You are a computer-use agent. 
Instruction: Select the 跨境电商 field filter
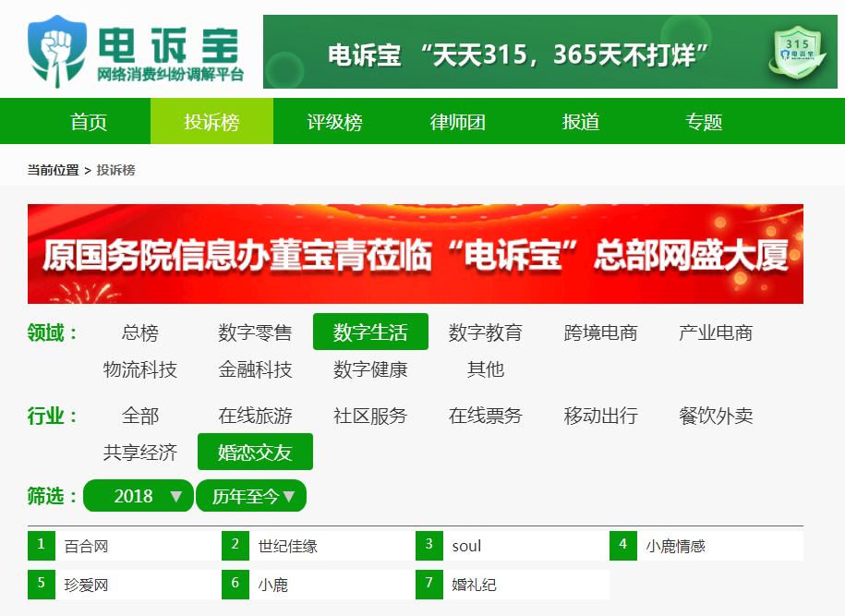601,332
